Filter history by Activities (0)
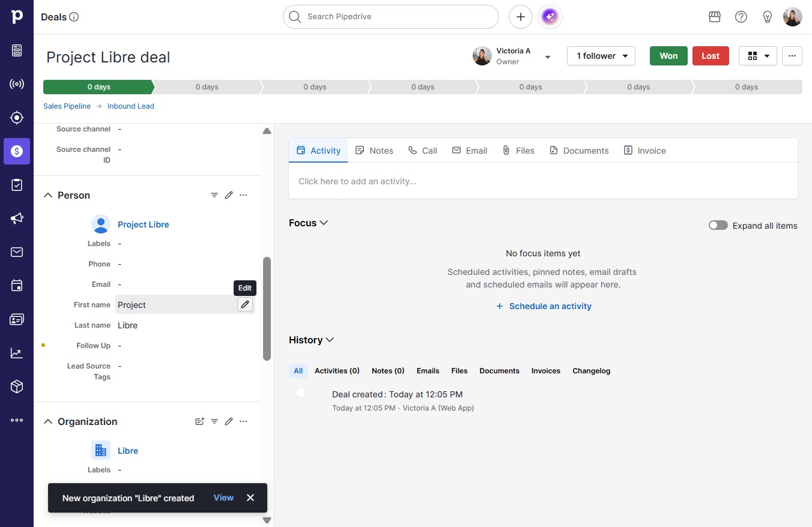 point(337,371)
